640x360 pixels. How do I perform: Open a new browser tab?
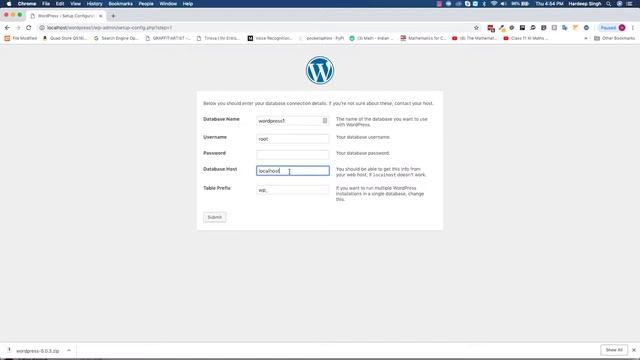point(113,16)
